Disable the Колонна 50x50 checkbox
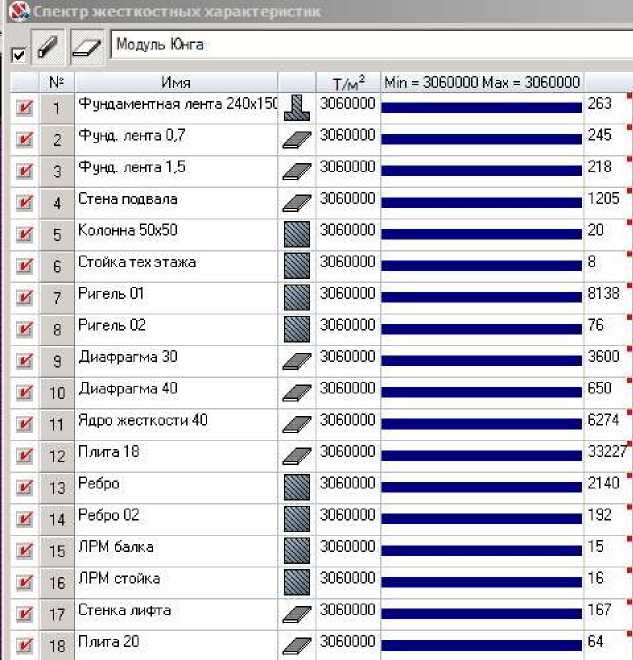 24,234
